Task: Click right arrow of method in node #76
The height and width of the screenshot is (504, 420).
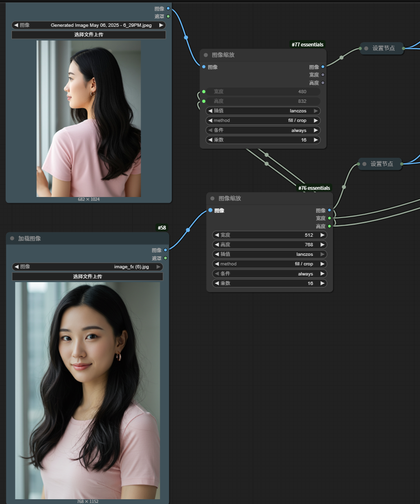Action: click(x=322, y=264)
